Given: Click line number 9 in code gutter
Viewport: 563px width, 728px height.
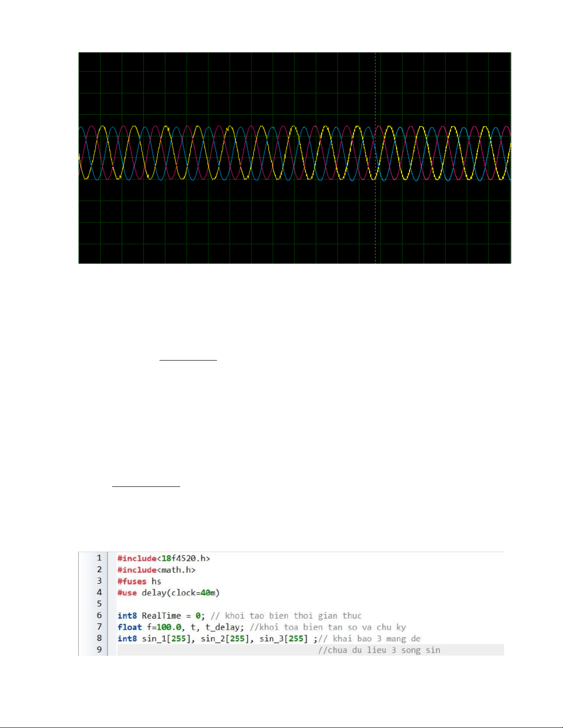Looking at the screenshot, I should coord(99,650).
